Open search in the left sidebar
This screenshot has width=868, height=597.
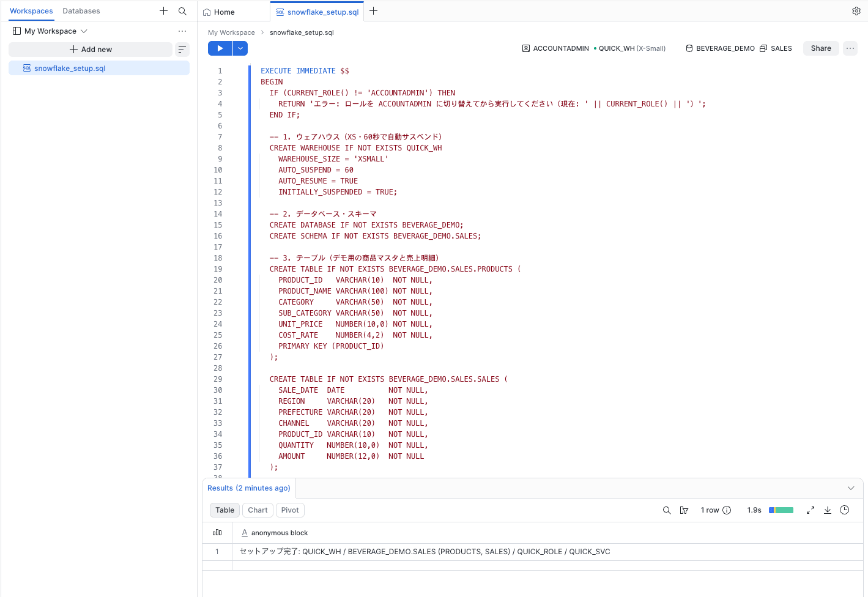182,11
